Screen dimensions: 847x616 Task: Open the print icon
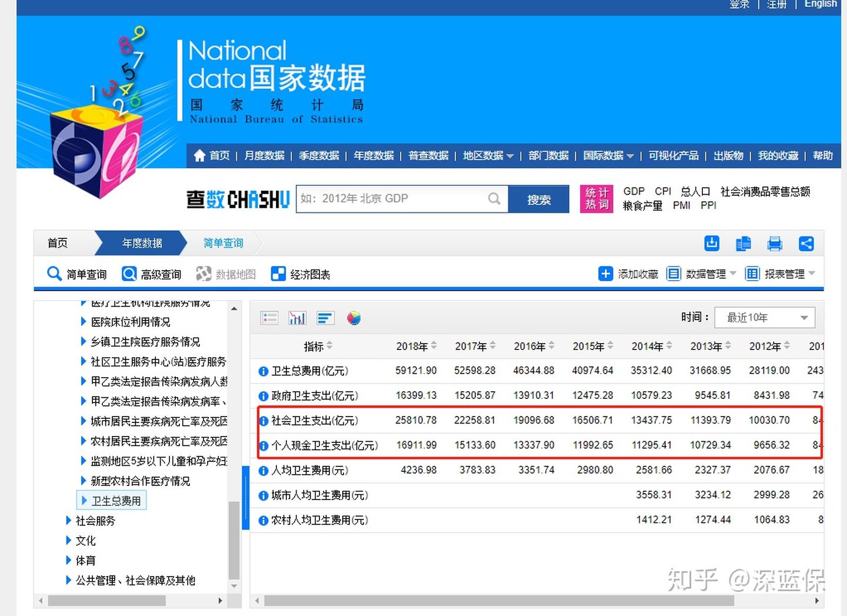click(x=775, y=243)
